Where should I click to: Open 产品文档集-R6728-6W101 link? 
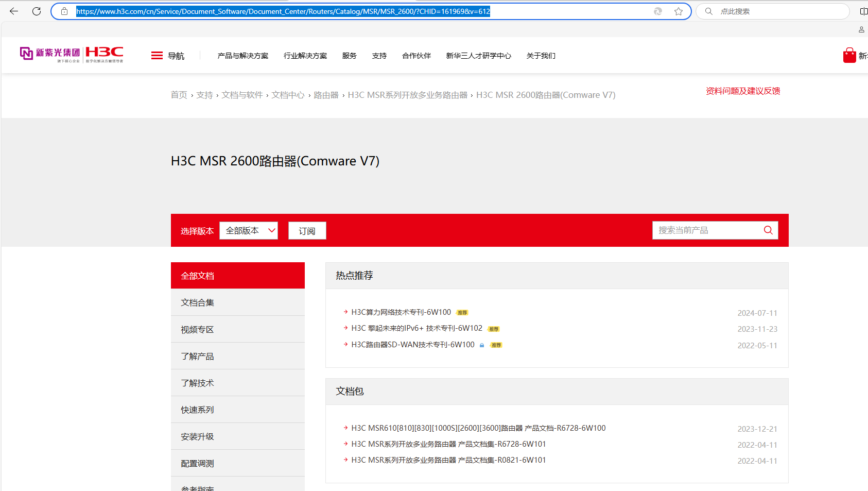[448, 444]
